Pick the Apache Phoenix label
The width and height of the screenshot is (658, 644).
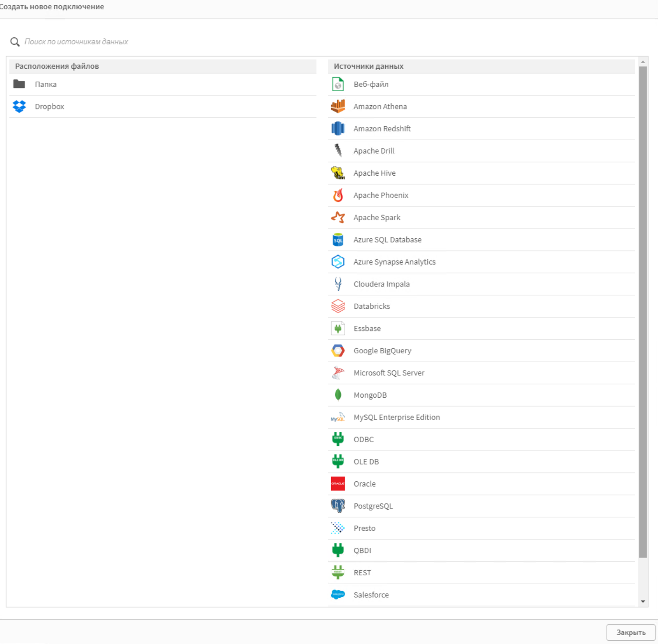(381, 195)
